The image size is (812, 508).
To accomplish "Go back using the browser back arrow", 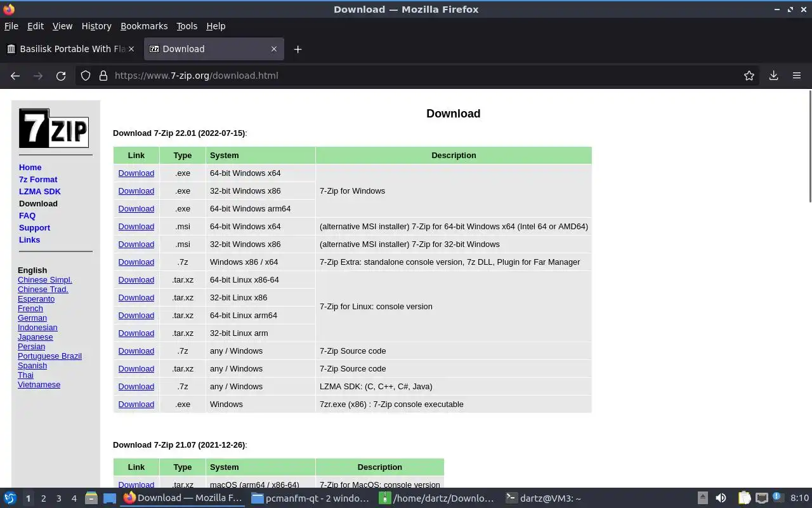I will coord(15,76).
